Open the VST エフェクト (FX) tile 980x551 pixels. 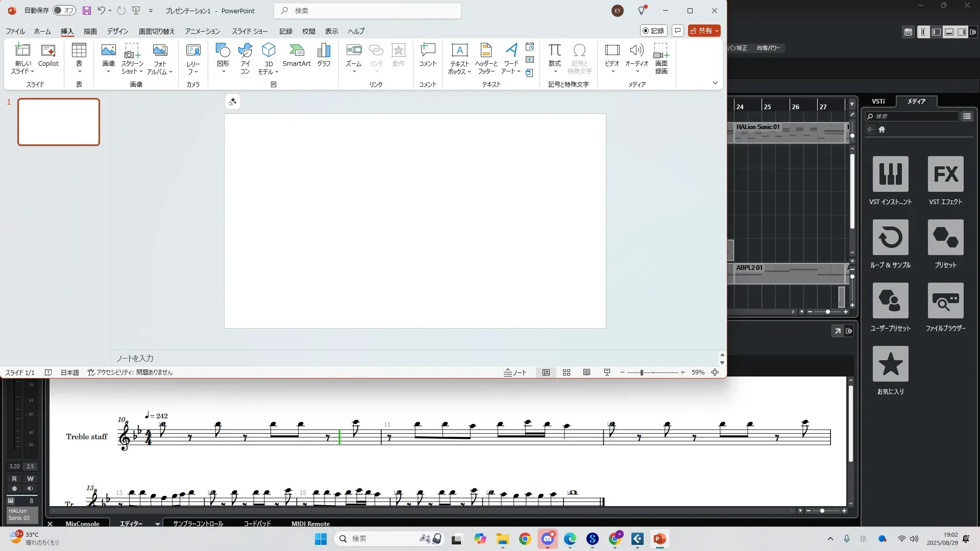coord(945,174)
